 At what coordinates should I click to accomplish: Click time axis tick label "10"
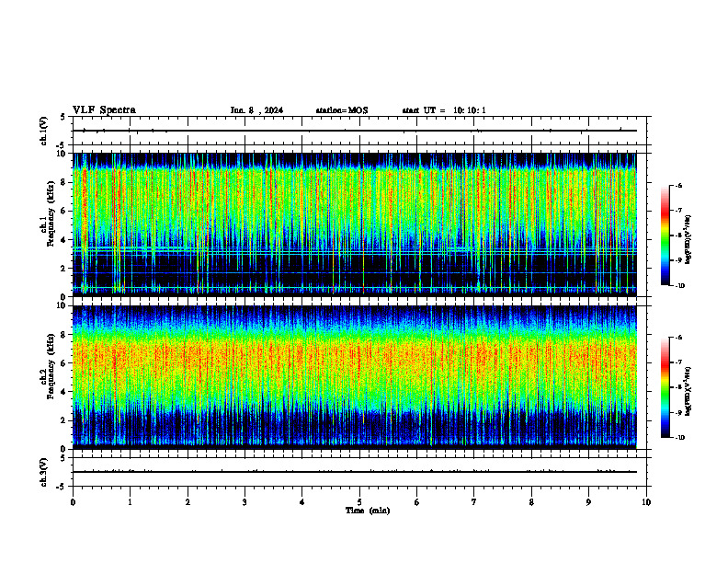coord(646,502)
